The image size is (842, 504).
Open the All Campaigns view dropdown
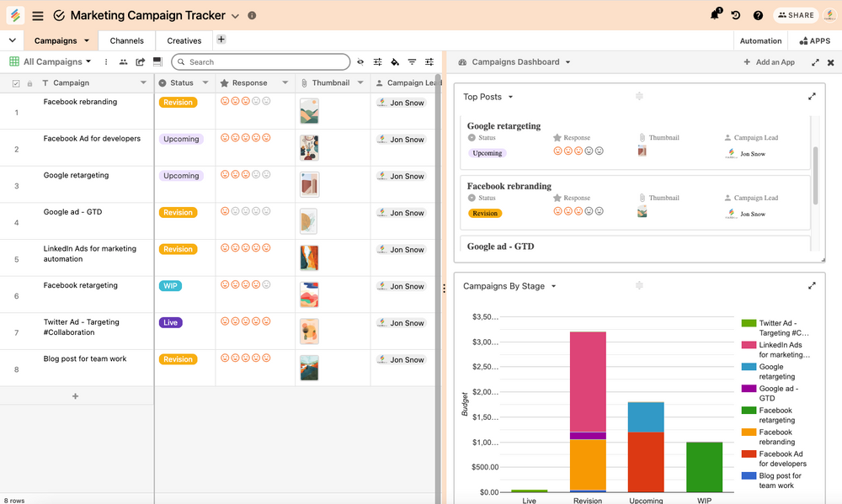(57, 62)
